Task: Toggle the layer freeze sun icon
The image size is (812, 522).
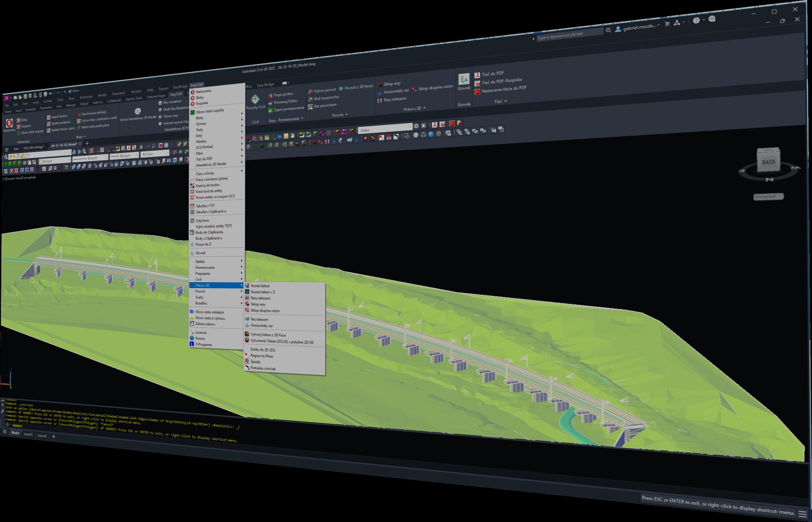Action: [x=14, y=157]
